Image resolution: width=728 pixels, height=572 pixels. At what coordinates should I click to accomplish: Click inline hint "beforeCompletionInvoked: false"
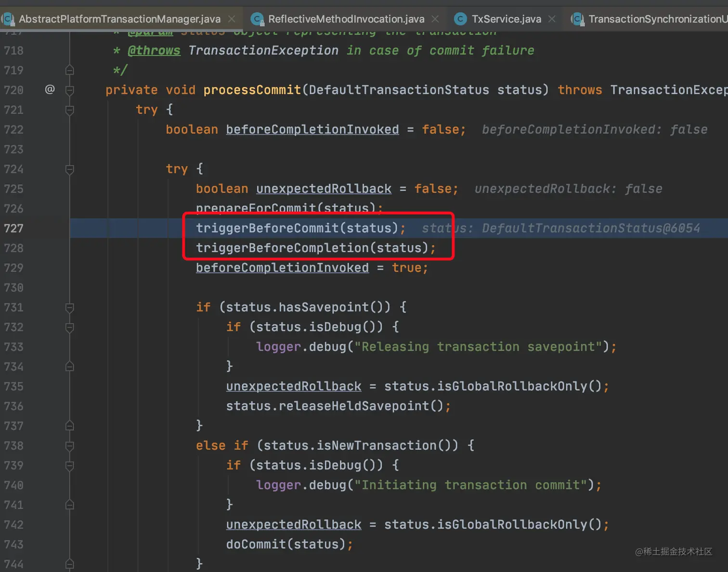tap(595, 129)
